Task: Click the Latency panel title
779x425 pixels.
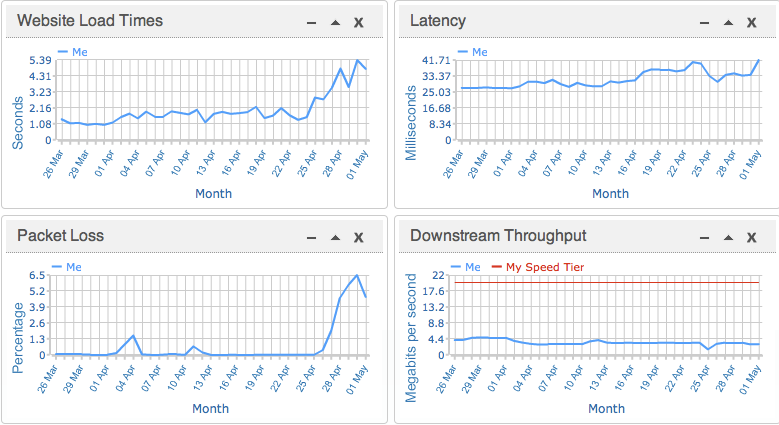Action: pos(438,20)
